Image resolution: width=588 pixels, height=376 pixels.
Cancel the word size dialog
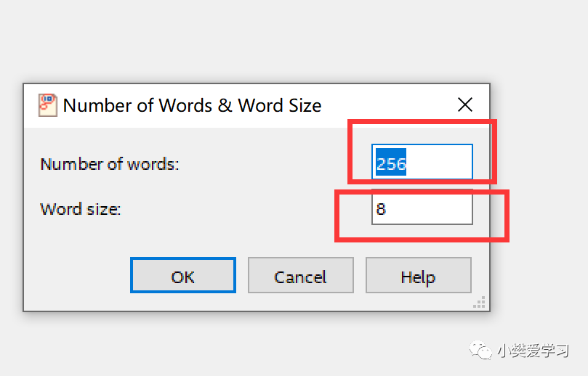click(x=300, y=276)
